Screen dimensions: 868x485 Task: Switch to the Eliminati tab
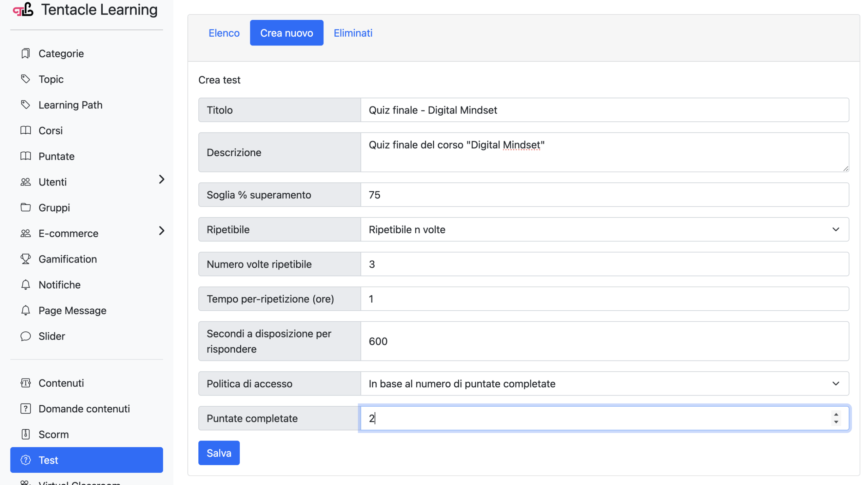(353, 33)
